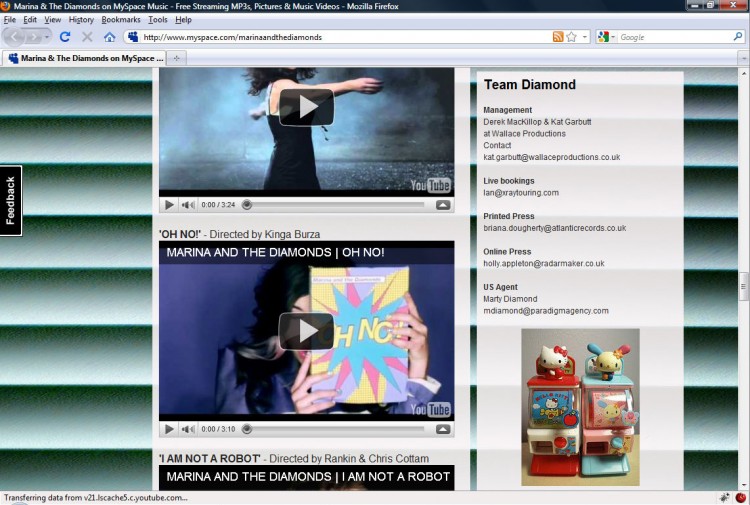The width and height of the screenshot is (750, 505).
Task: Expand the 3:10 video menu arrow
Action: coord(443,429)
